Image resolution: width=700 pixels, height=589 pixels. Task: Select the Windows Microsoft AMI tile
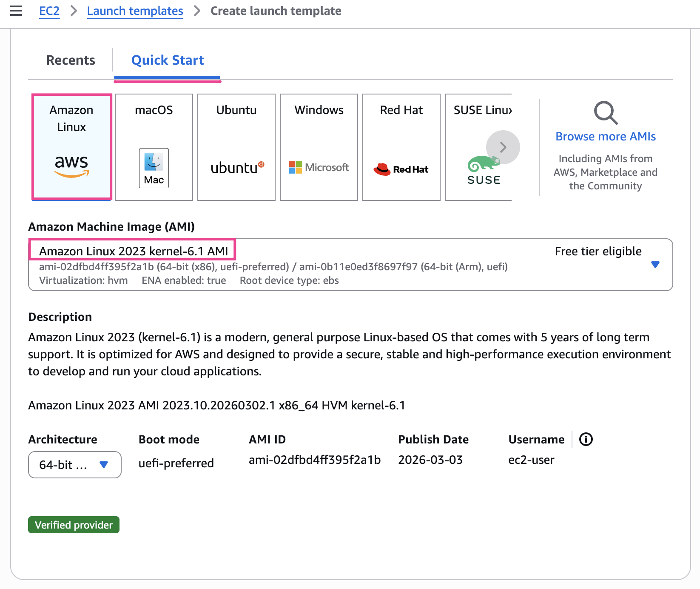[x=319, y=147]
